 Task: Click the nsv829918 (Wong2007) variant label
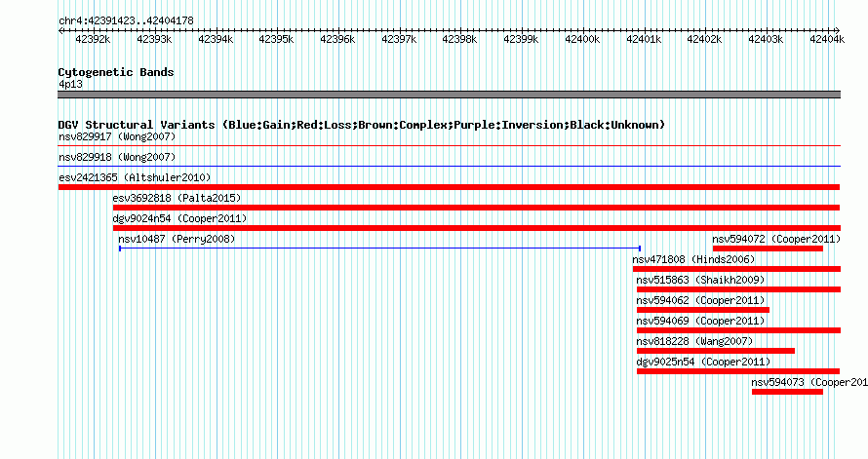point(117,157)
